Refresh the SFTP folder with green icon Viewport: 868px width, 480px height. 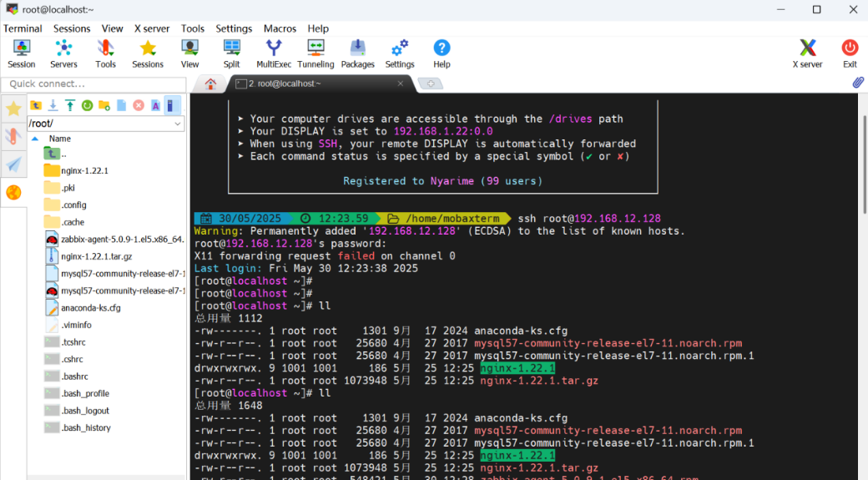[88, 105]
